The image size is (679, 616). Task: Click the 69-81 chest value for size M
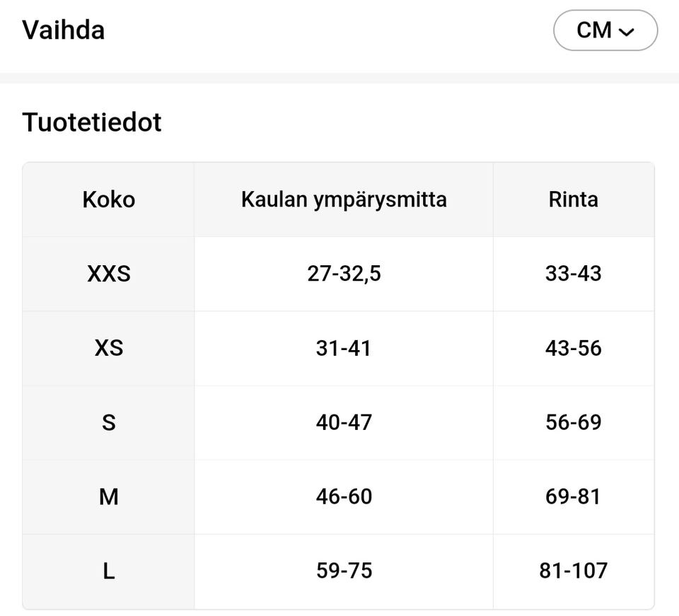click(574, 496)
